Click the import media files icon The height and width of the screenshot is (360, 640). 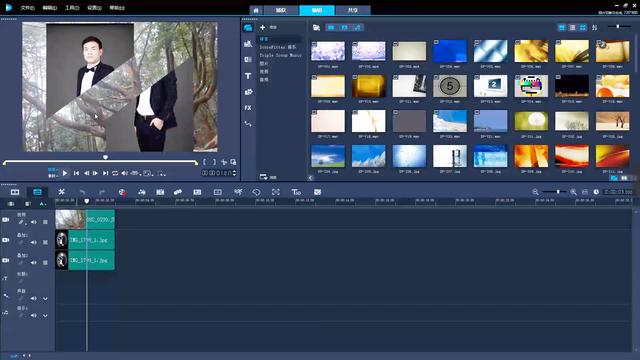(316, 28)
